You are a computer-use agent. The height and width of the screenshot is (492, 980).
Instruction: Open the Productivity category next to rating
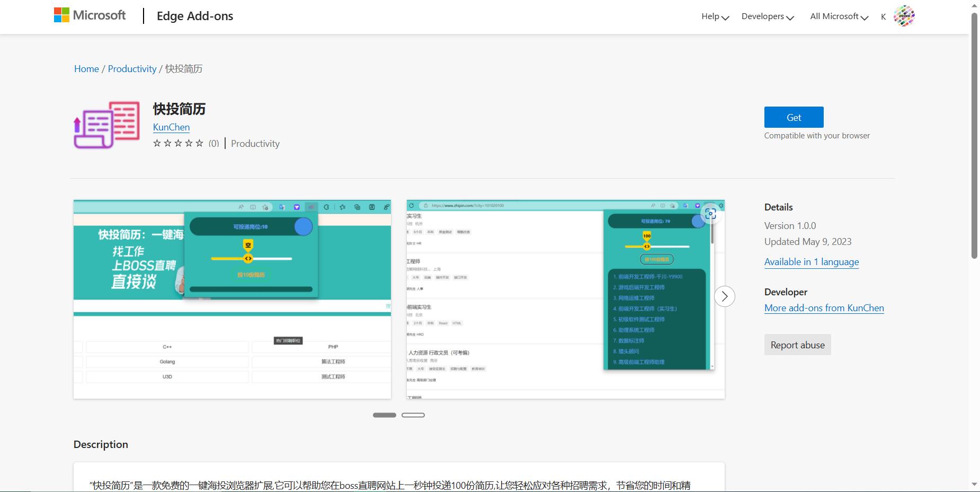(x=255, y=144)
